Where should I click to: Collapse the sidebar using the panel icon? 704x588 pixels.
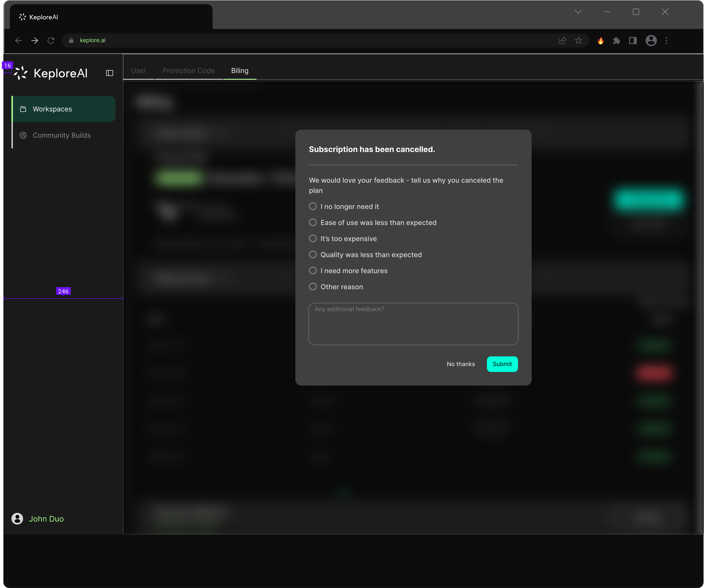pyautogui.click(x=109, y=73)
